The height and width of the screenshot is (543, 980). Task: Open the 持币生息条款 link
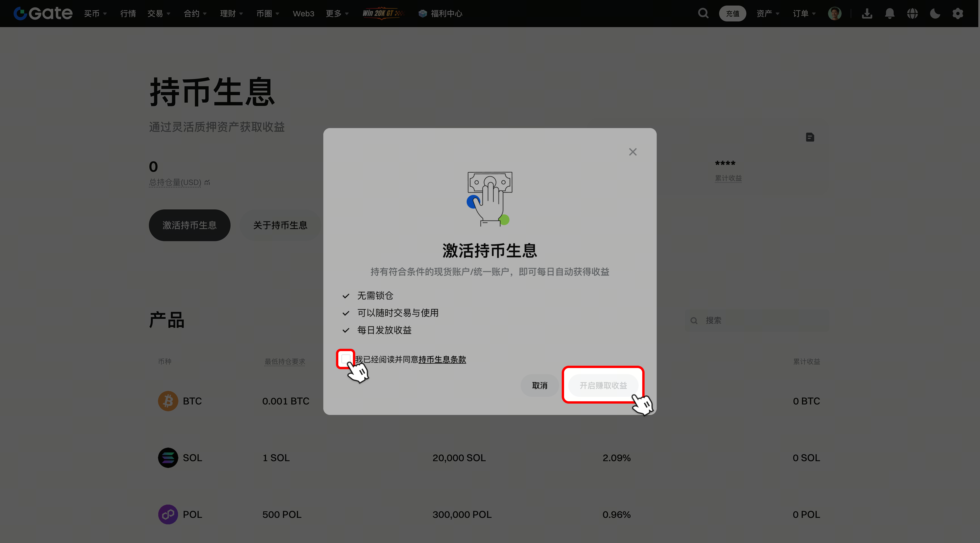[442, 359]
